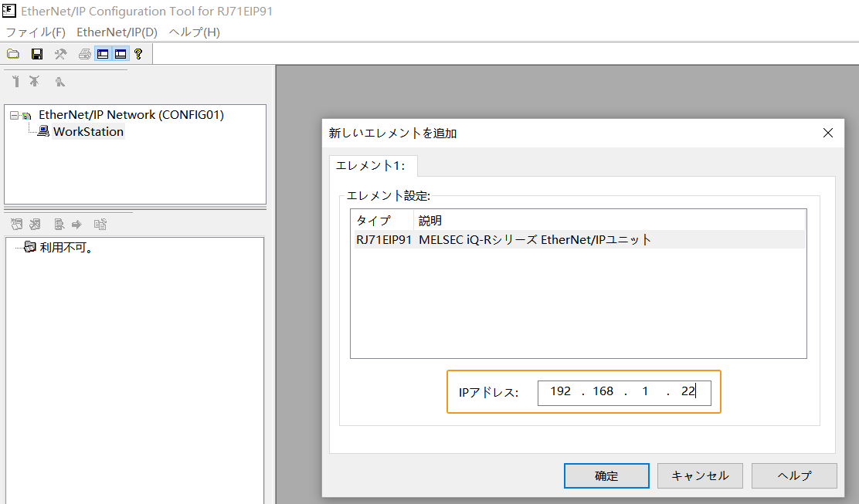This screenshot has height=504, width=859.
Task: Toggle the second window pane layout icon
Action: click(x=121, y=53)
